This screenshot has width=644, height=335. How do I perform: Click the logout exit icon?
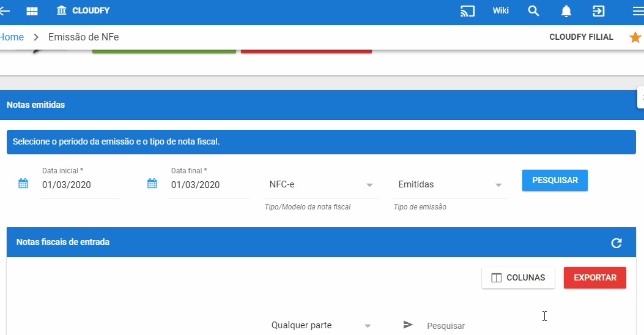[x=599, y=11]
